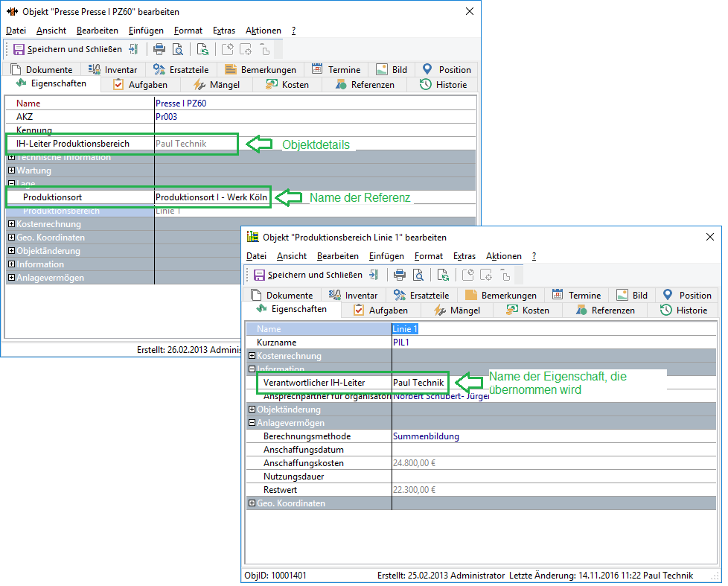Open Einfügen menu in Produktionsbereich window
The image size is (728, 586).
point(386,256)
